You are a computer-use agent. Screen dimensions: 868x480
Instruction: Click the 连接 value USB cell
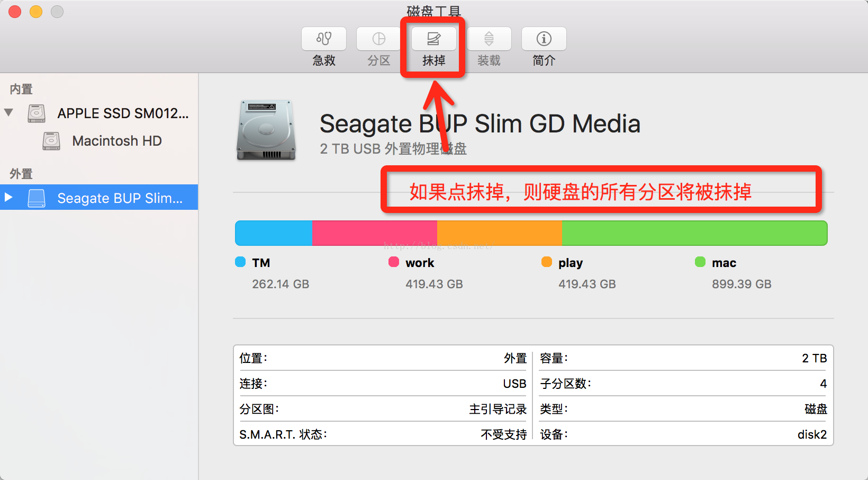click(x=514, y=384)
